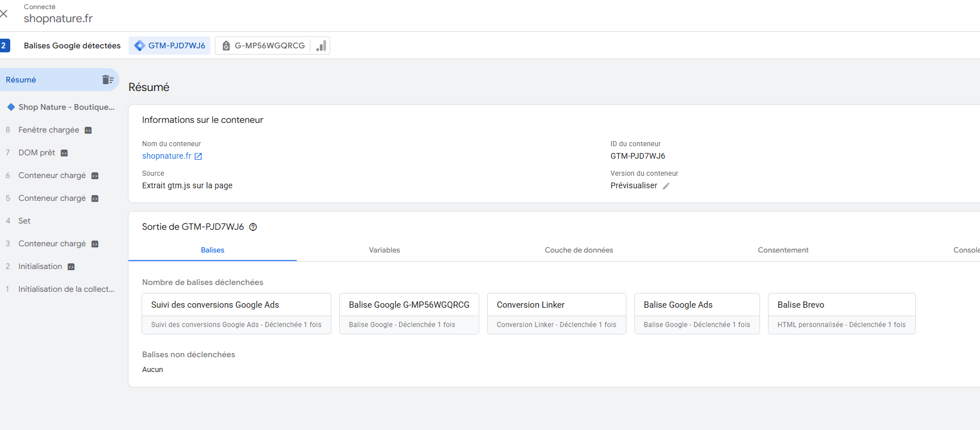Close the Tag Assistant debug panel
The image size is (980, 430).
(4, 13)
